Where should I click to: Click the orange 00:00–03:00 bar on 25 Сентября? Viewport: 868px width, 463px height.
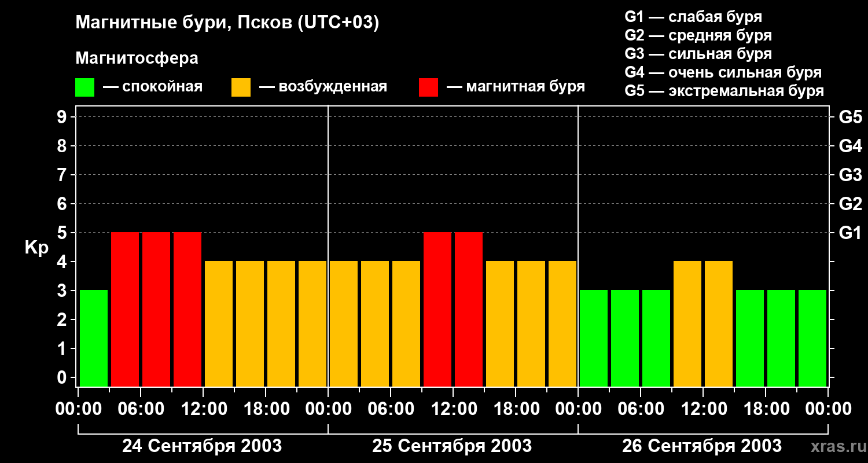click(344, 324)
